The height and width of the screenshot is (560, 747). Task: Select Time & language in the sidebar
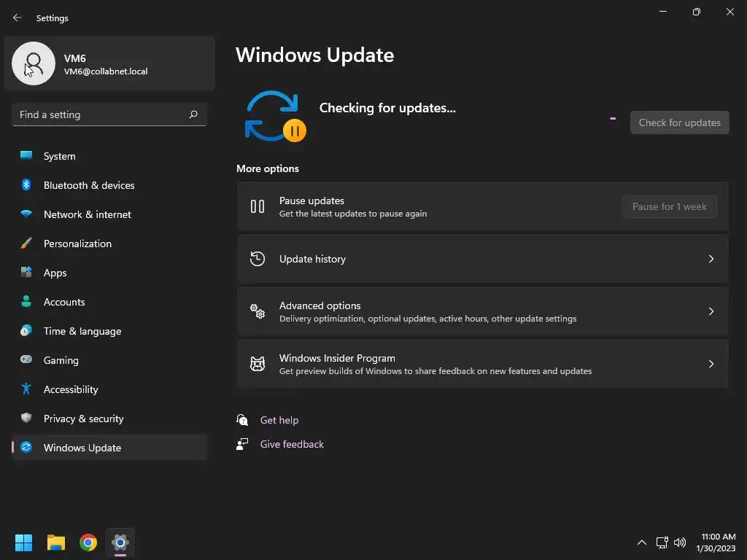click(x=109, y=331)
